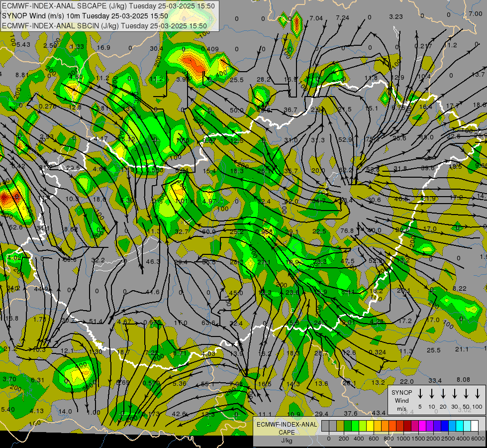This screenshot has width=487, height=448.
Task: Click the station value '0.409'
Action: (209, 49)
